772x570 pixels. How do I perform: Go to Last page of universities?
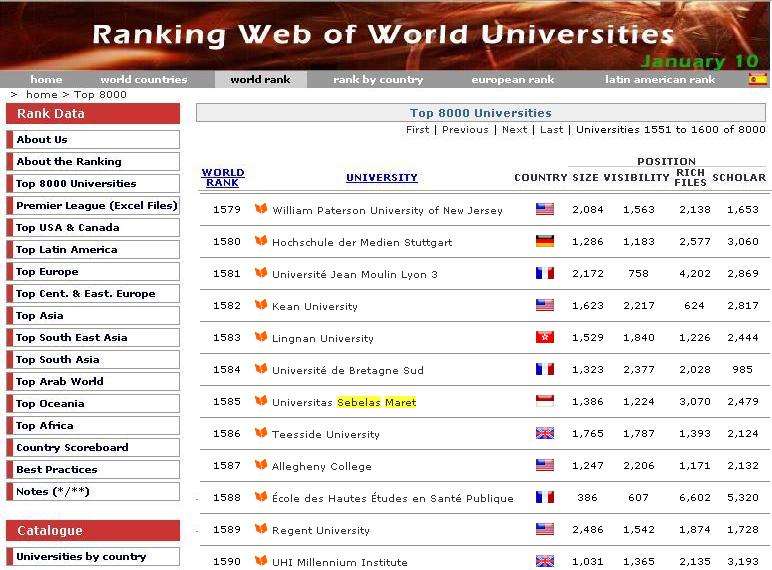551,129
